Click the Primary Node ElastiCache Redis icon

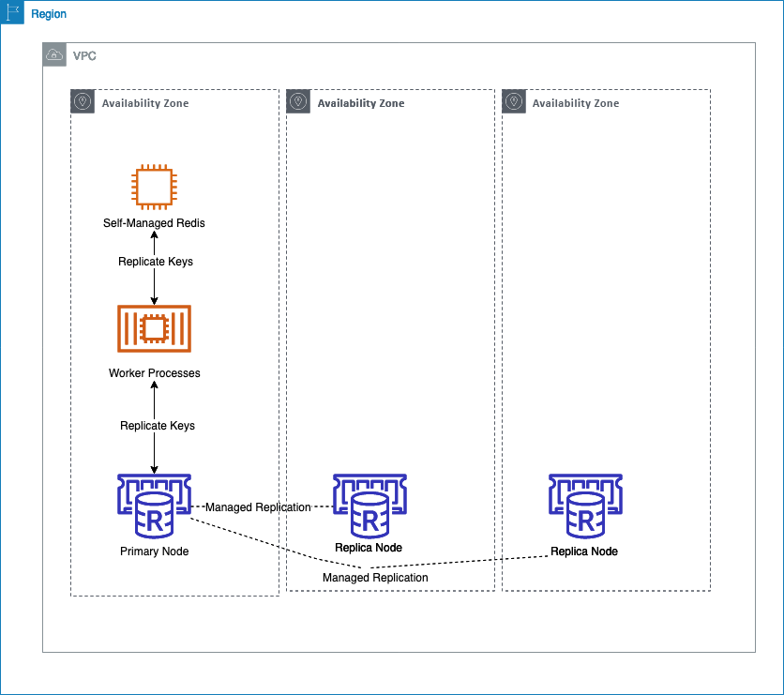[x=154, y=506]
